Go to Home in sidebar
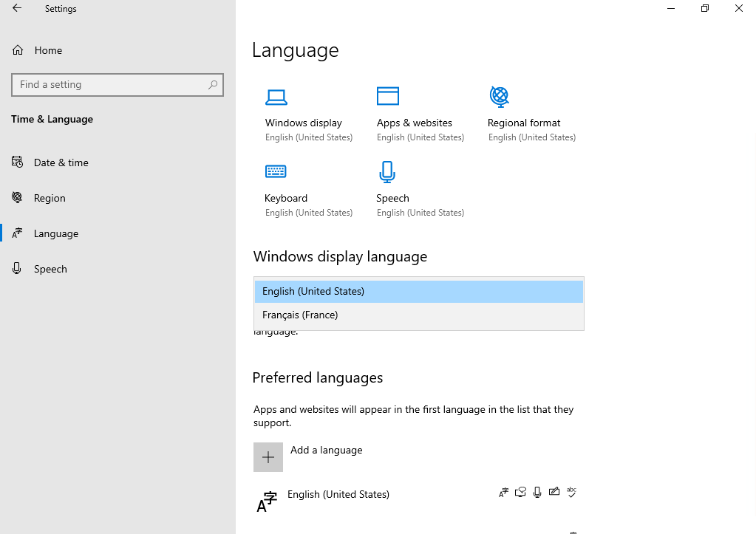Image resolution: width=756 pixels, height=534 pixels. tap(48, 50)
